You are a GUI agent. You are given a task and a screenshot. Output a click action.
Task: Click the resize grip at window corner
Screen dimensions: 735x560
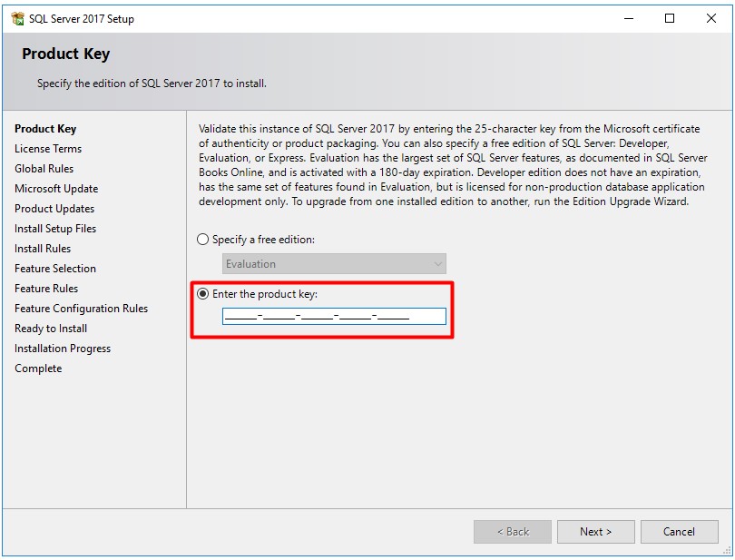point(727,551)
